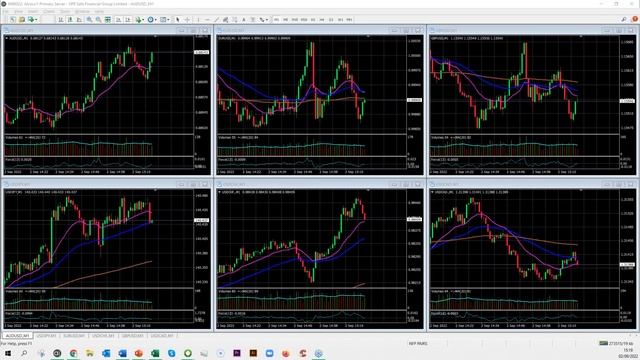Open the View menu
640x360 pixels.
(x=18, y=11)
